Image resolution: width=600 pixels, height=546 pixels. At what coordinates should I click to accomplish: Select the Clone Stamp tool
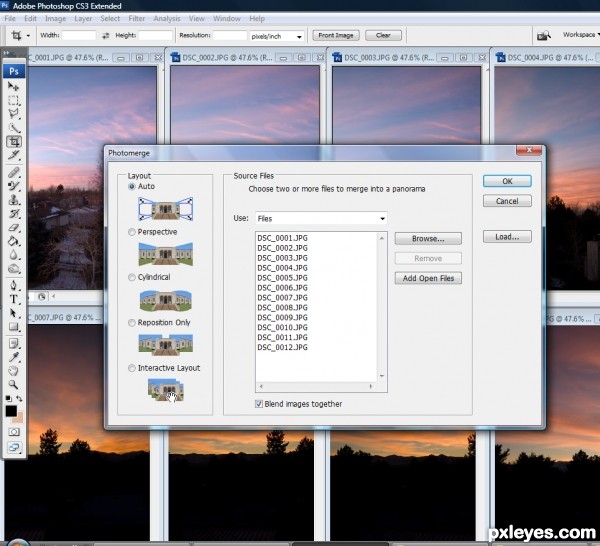click(x=13, y=200)
